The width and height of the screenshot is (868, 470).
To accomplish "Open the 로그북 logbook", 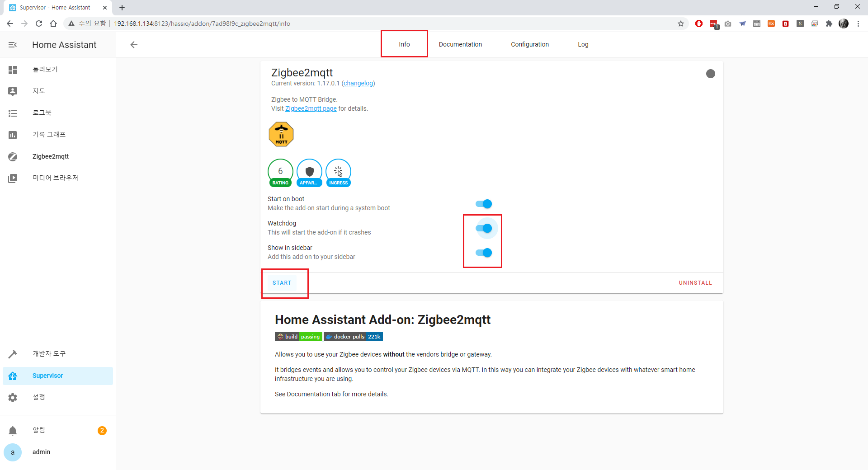I will pos(58,113).
